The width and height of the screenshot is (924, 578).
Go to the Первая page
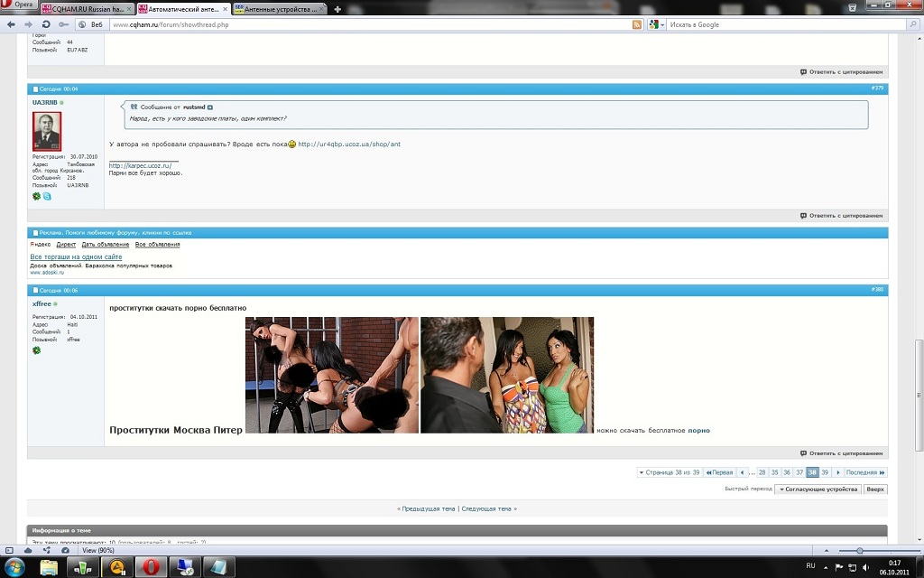pos(719,472)
